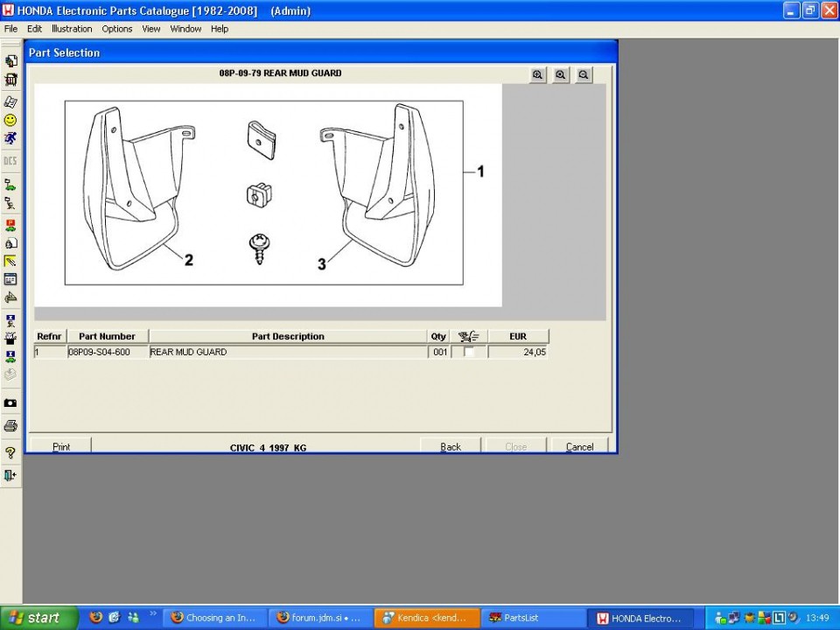Click the second toolbar icon with box
Viewport: 840px width, 630px height.
point(10,80)
